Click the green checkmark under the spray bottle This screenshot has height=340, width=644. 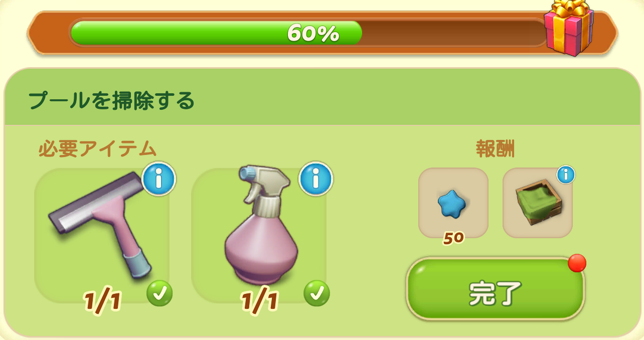(317, 293)
